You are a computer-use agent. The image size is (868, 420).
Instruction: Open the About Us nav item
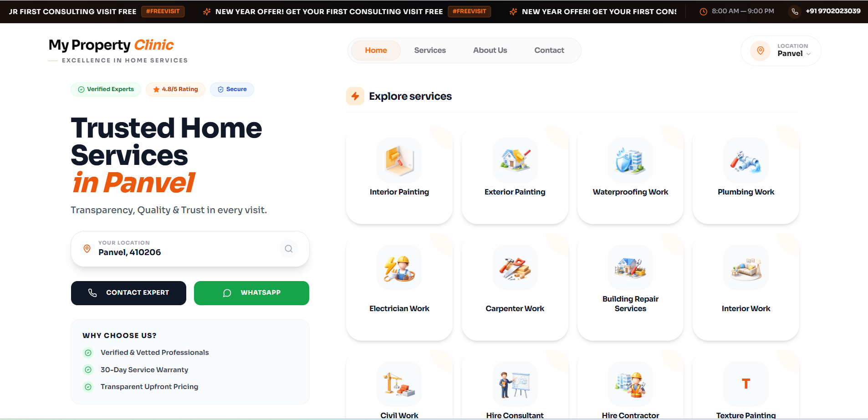point(490,50)
